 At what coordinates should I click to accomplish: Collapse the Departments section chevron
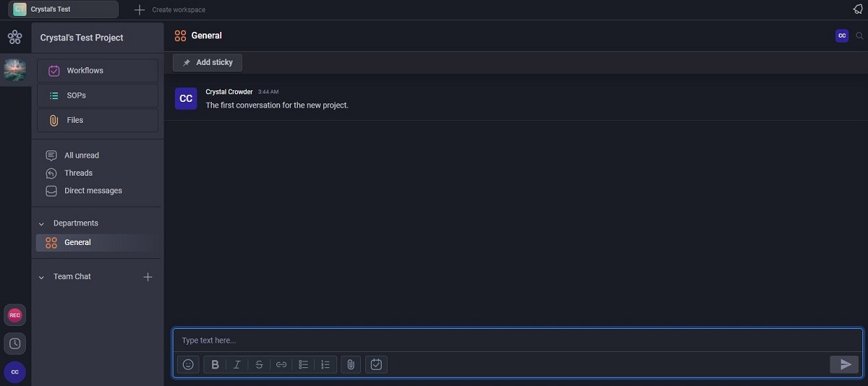41,224
